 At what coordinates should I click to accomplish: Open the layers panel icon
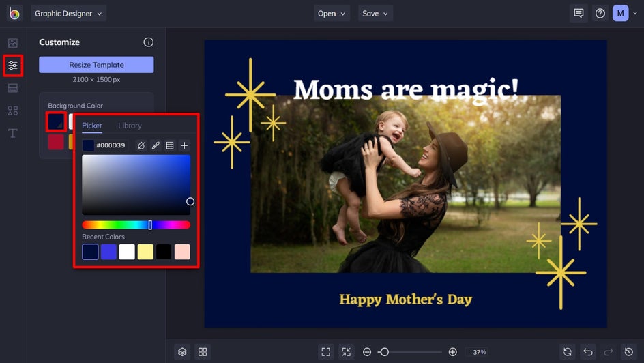(x=182, y=352)
